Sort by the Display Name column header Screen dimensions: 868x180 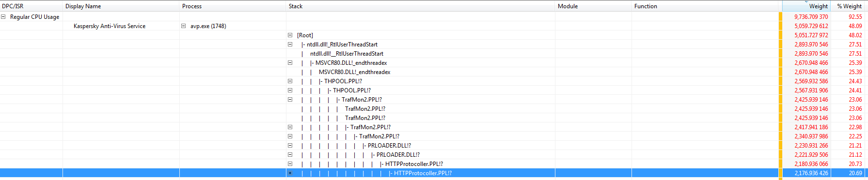click(x=121, y=6)
